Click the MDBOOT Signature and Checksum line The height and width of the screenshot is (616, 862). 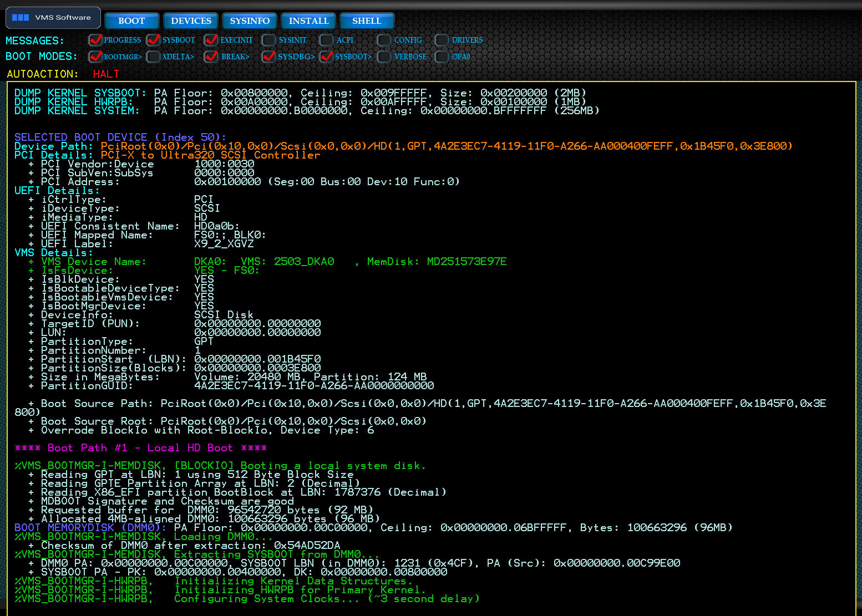[x=161, y=501]
